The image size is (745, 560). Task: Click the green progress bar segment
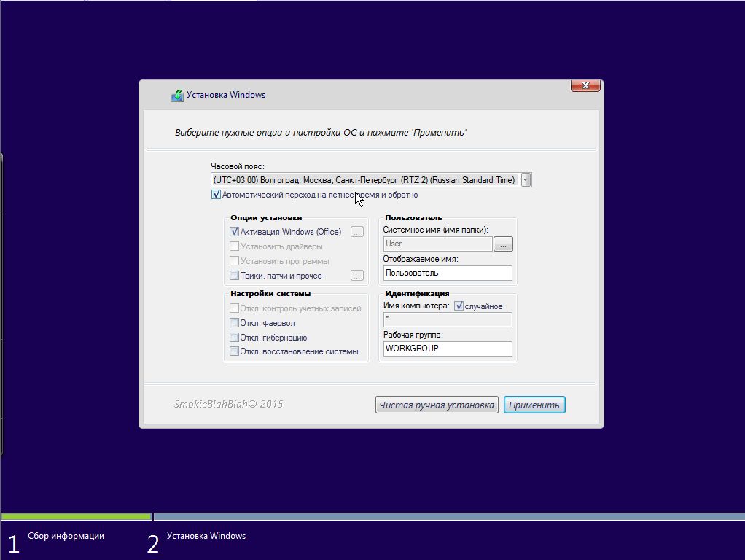[x=76, y=516]
